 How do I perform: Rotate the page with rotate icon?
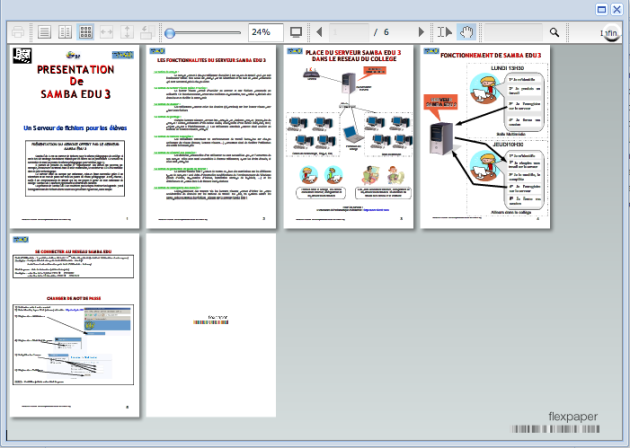coord(147,32)
